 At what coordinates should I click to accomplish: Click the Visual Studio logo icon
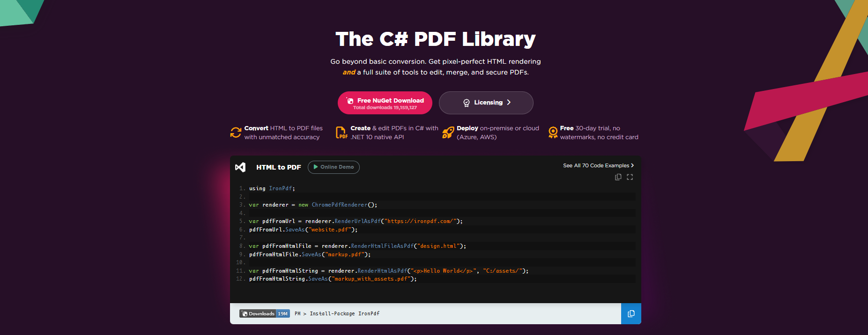240,167
